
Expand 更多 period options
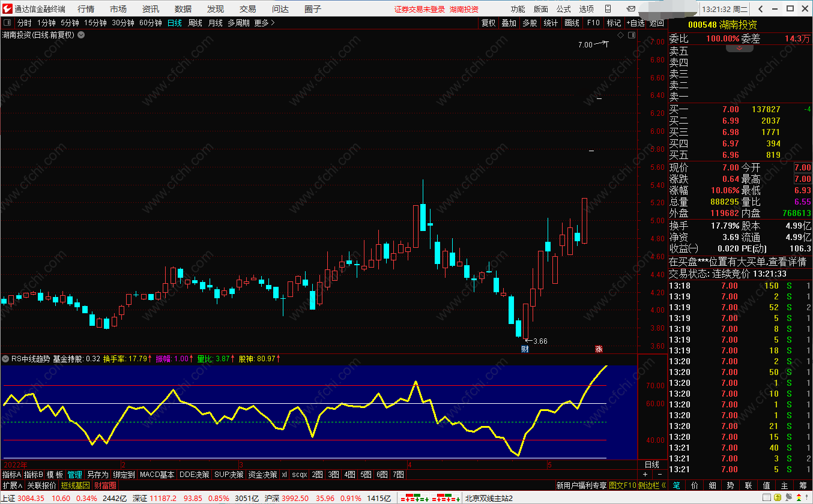click(x=264, y=23)
